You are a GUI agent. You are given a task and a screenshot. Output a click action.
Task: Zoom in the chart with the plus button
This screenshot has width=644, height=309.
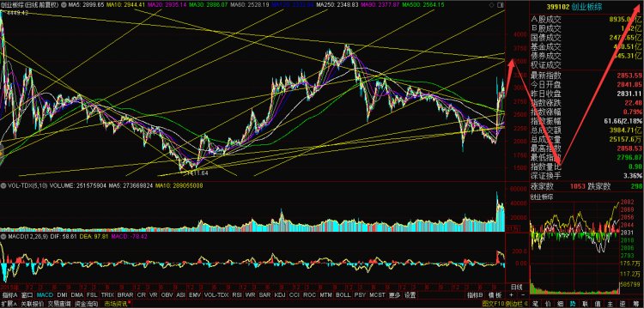pos(511,295)
